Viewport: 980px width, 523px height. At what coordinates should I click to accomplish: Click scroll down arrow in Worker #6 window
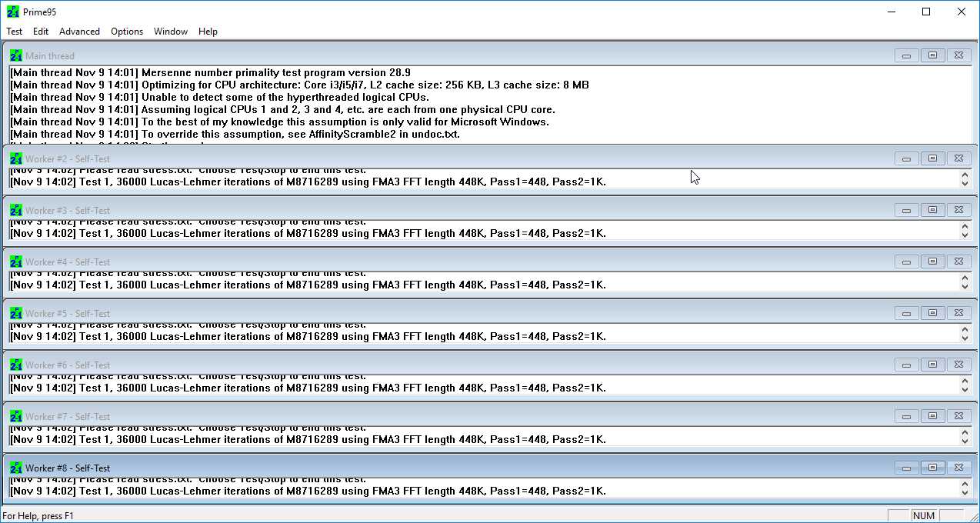tap(965, 389)
